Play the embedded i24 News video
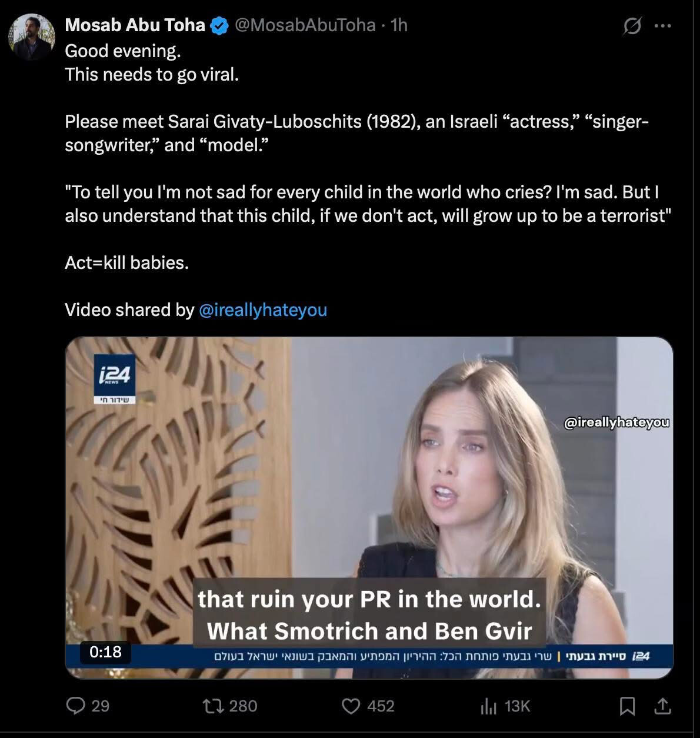This screenshot has height=738, width=700. (369, 507)
